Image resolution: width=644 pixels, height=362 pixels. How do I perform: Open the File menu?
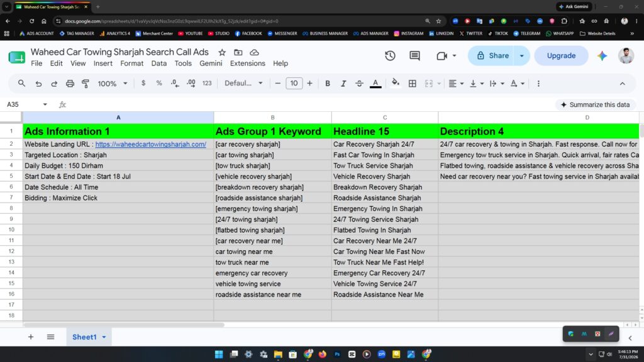pos(36,63)
